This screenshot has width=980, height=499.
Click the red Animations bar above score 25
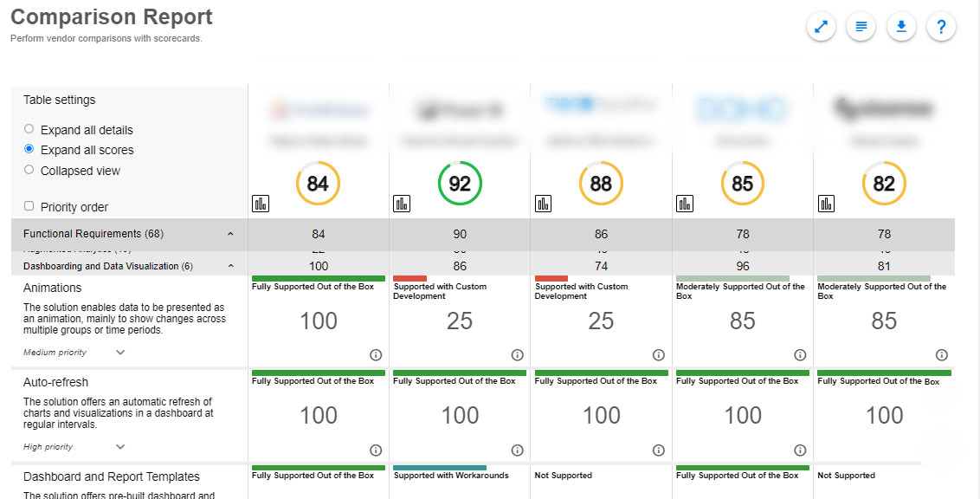click(x=409, y=278)
